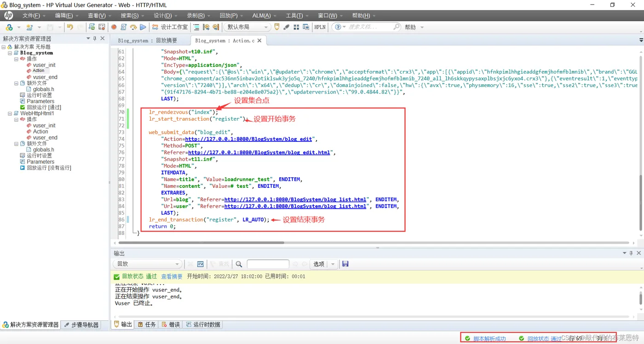The height and width of the screenshot is (344, 644).
Task: Open the 回放 output filter dropdown
Action: pos(147,264)
